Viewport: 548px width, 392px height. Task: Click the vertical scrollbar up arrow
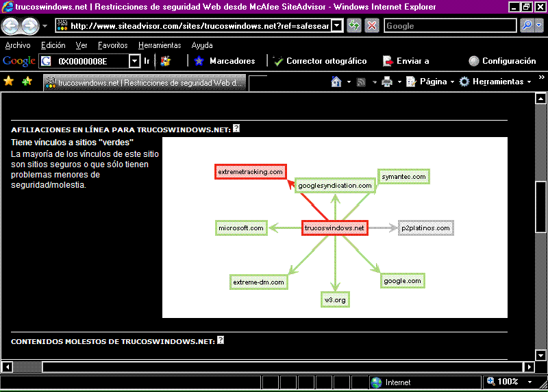click(x=540, y=99)
